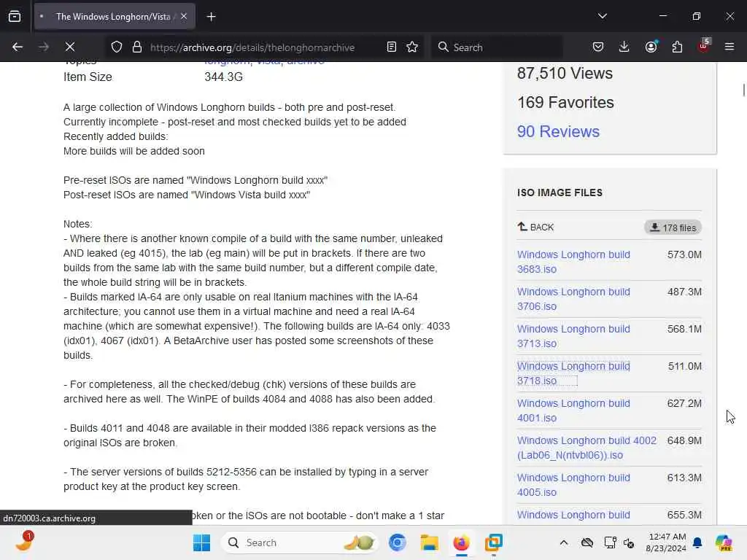Click the Firefox Search box

click(x=498, y=47)
